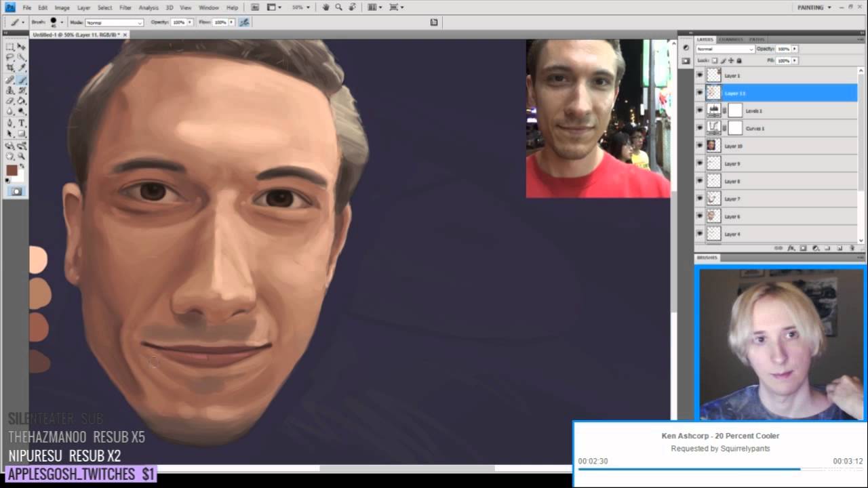This screenshot has width=868, height=488.
Task: Select the Eyedropper tool
Action: point(22,68)
